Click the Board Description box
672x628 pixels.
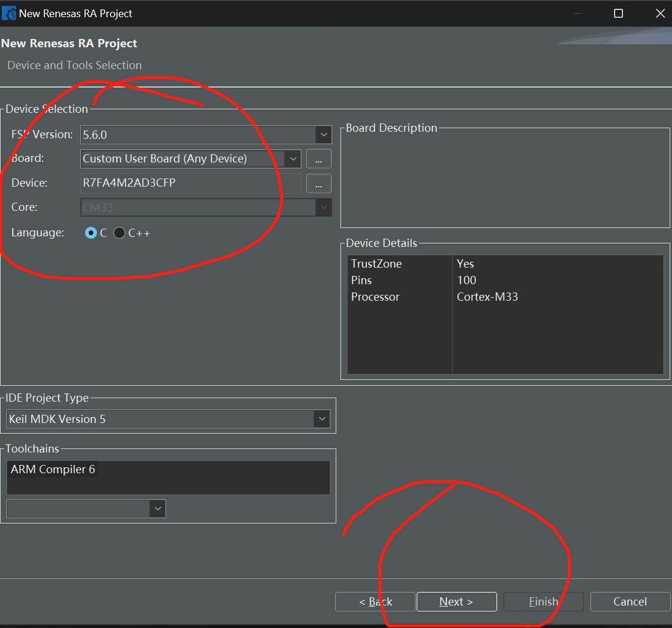click(x=505, y=178)
